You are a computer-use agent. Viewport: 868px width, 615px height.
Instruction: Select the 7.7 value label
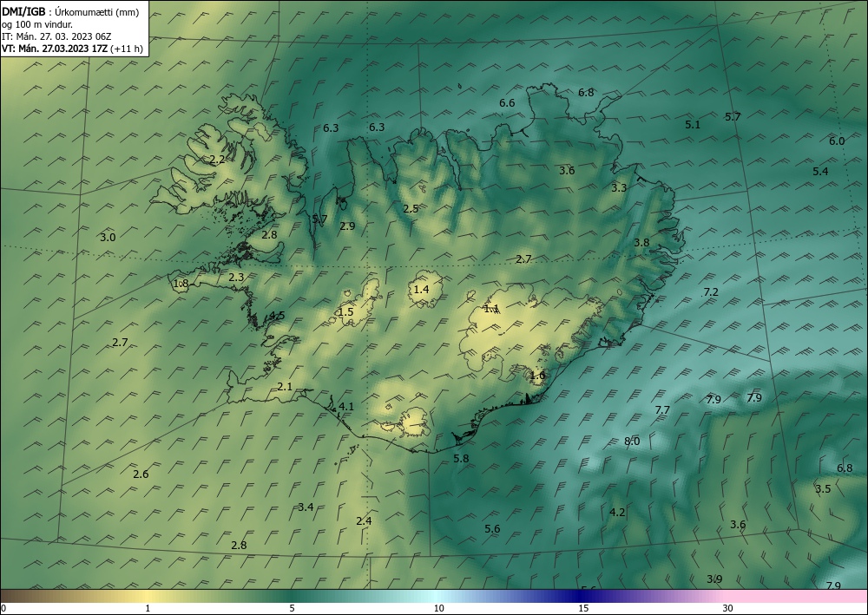point(662,409)
